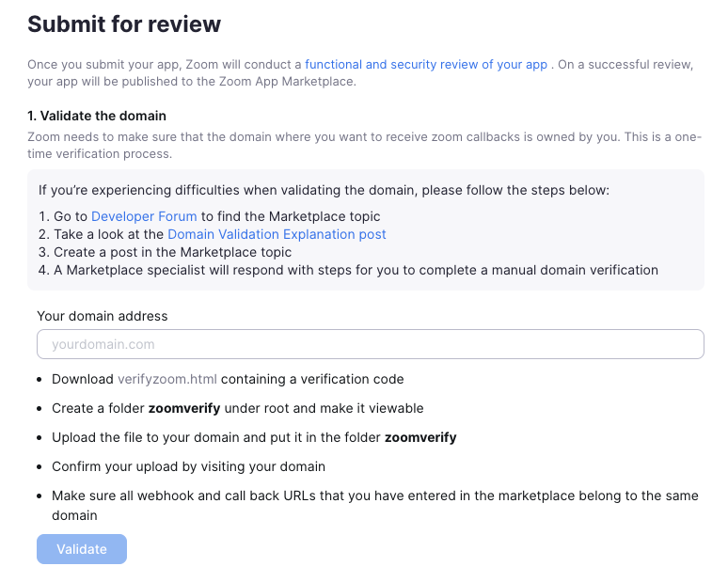Open the functional and security review link

point(426,65)
